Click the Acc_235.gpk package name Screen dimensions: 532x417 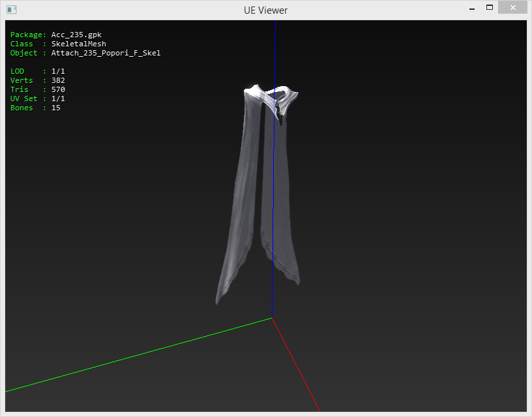pos(76,35)
